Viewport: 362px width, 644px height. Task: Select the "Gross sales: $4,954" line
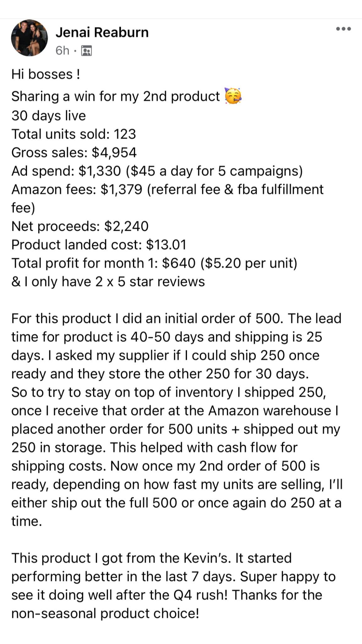pyautogui.click(x=74, y=153)
